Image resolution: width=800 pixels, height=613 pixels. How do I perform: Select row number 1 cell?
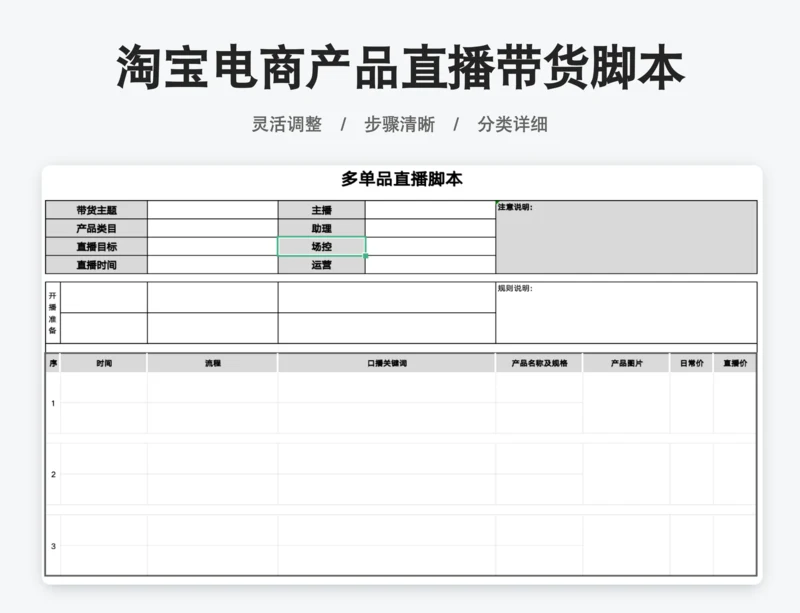click(x=53, y=403)
